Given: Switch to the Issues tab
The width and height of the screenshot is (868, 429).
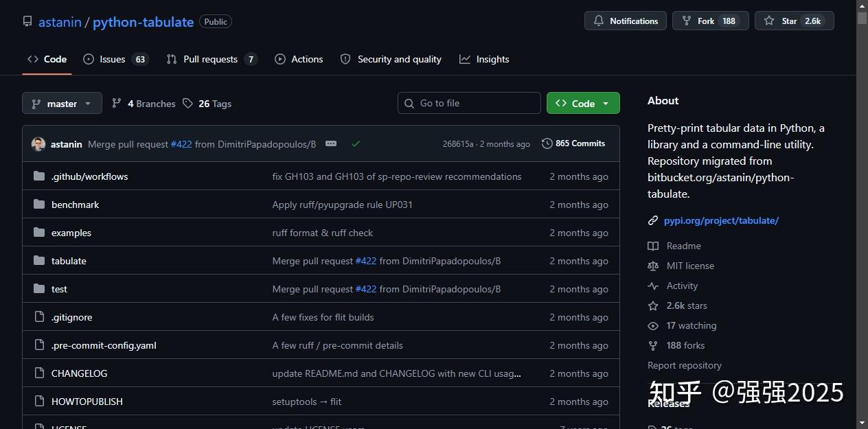Looking at the screenshot, I should tap(115, 59).
